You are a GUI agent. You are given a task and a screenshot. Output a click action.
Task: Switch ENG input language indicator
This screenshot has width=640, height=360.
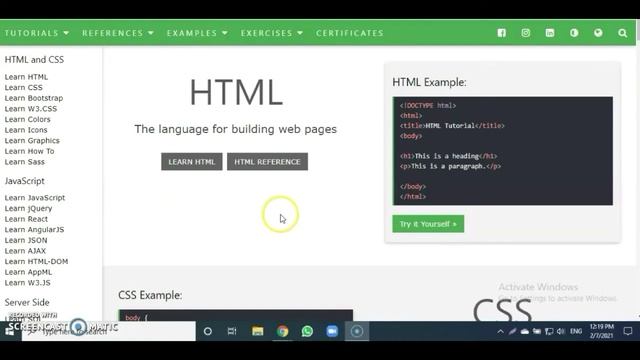pos(576,331)
